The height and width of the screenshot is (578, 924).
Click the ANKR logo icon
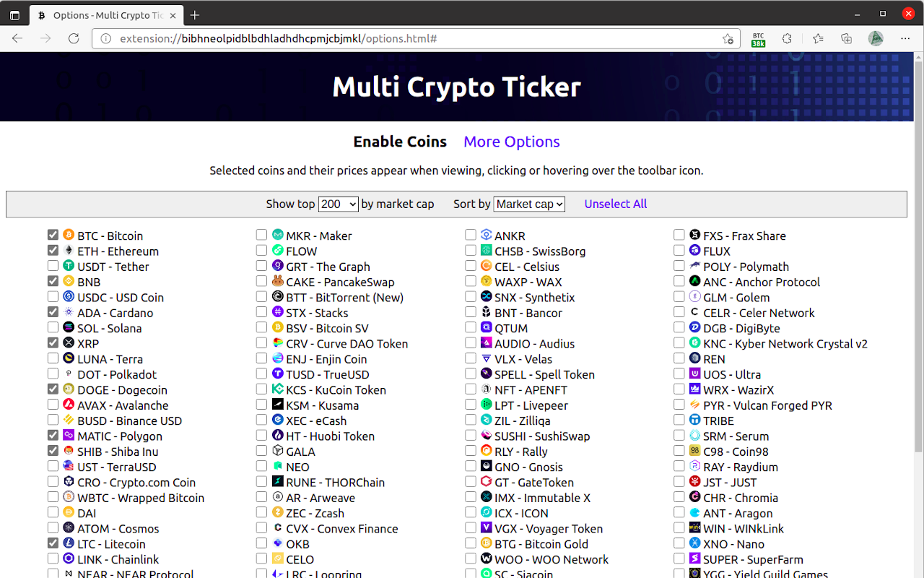(x=486, y=236)
